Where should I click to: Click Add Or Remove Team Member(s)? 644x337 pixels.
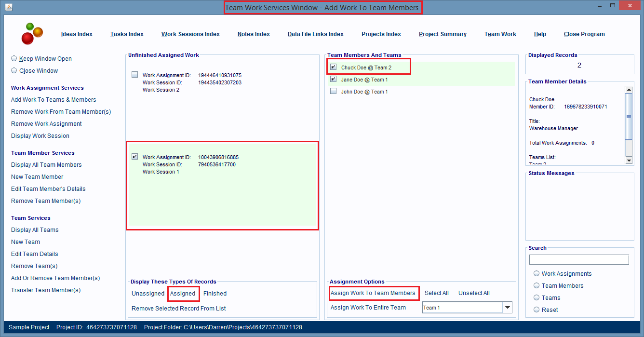[55, 278]
